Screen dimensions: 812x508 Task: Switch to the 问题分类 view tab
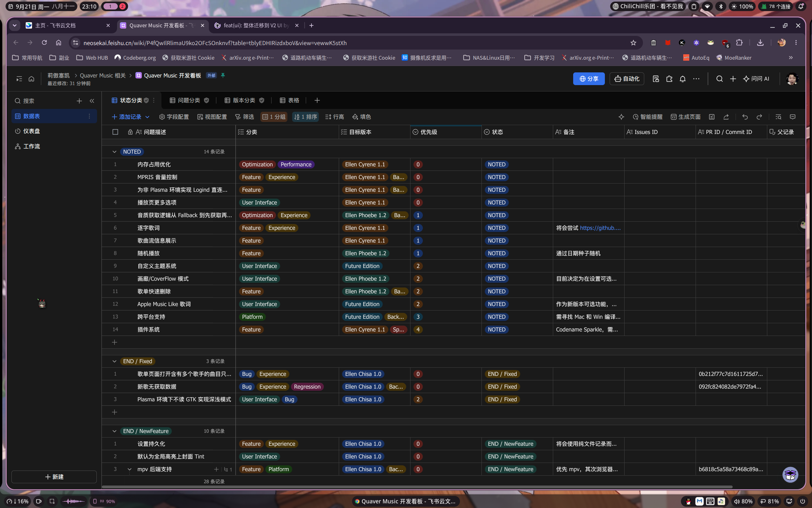(x=189, y=100)
